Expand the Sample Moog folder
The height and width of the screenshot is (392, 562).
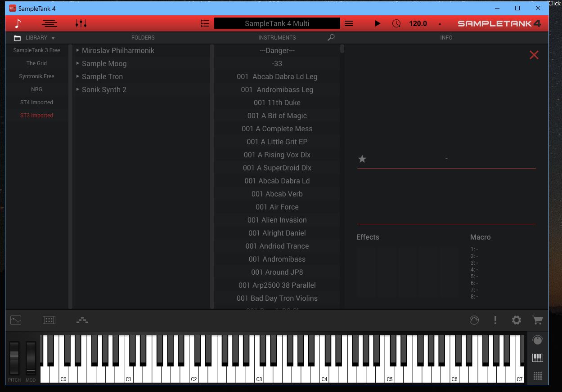point(78,63)
